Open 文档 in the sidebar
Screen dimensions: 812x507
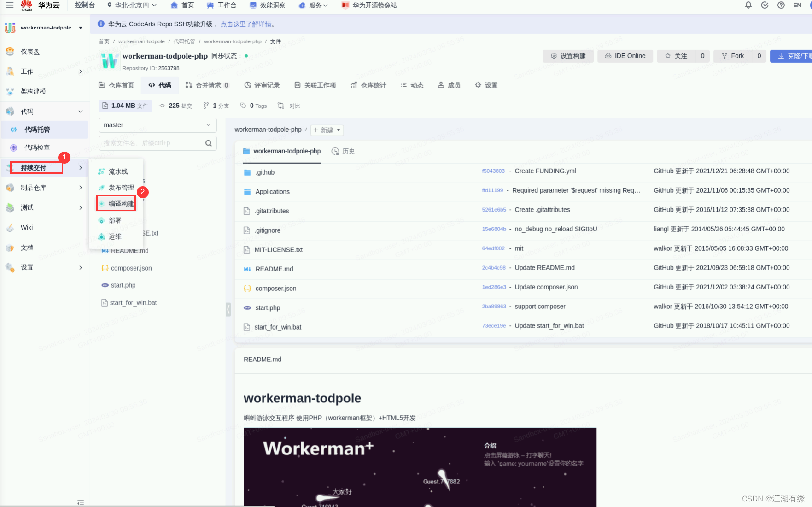click(27, 248)
